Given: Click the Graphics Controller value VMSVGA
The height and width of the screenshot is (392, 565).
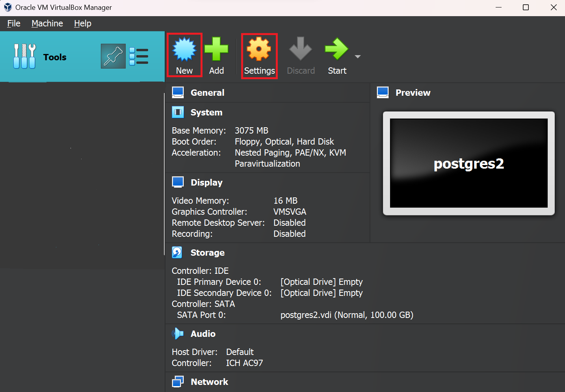Looking at the screenshot, I should coord(290,212).
